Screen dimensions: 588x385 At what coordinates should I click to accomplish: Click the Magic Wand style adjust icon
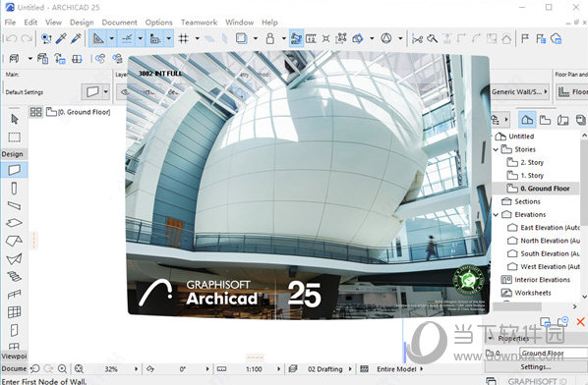tap(432, 38)
